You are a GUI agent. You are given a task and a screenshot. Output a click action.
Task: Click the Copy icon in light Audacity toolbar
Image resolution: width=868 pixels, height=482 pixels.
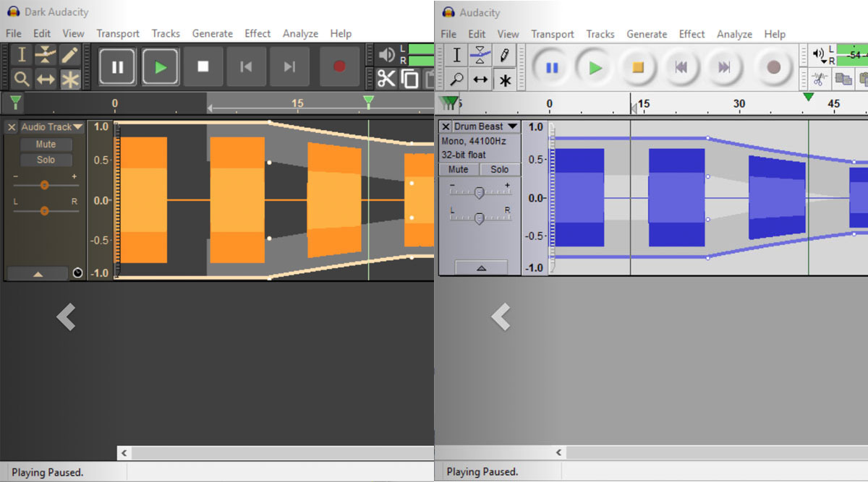pos(843,78)
